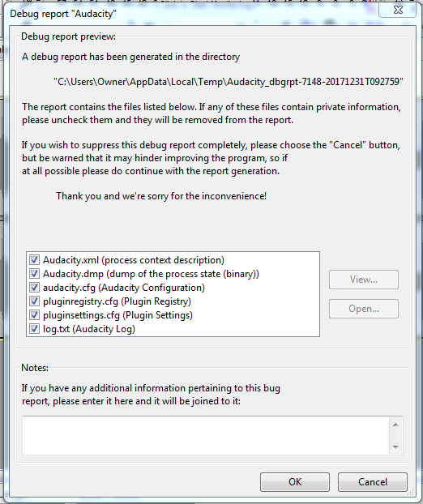Viewport: 423px width, 504px height.
Task: Click the Cancel button
Action: [x=373, y=482]
